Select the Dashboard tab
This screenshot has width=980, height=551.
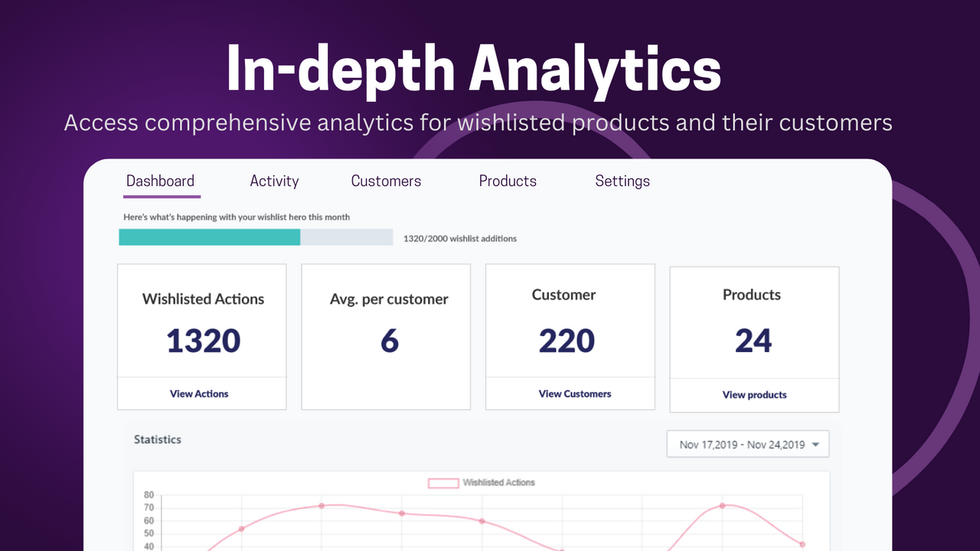pyautogui.click(x=161, y=181)
